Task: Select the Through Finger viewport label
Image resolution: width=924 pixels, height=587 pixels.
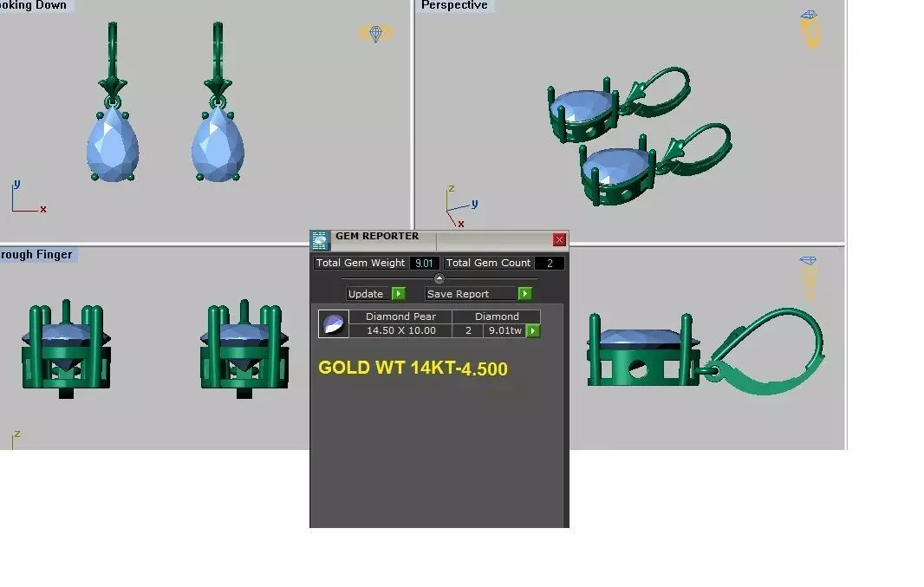Action: click(36, 255)
